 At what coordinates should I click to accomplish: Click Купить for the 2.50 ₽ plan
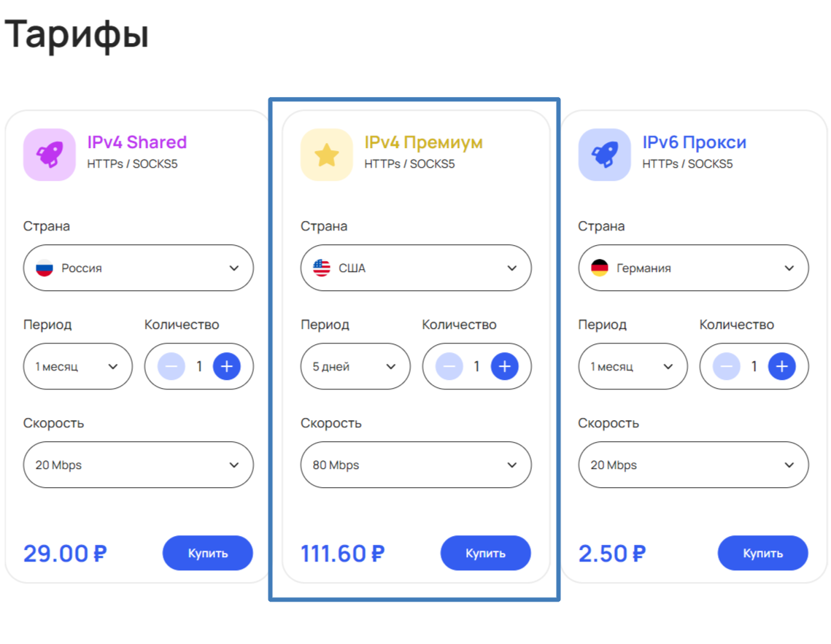tap(763, 553)
